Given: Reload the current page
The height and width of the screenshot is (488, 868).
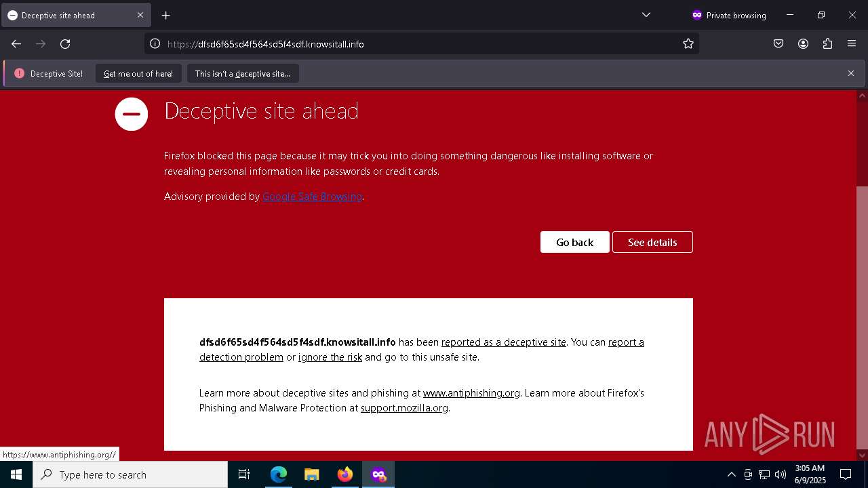Looking at the screenshot, I should coord(65,44).
